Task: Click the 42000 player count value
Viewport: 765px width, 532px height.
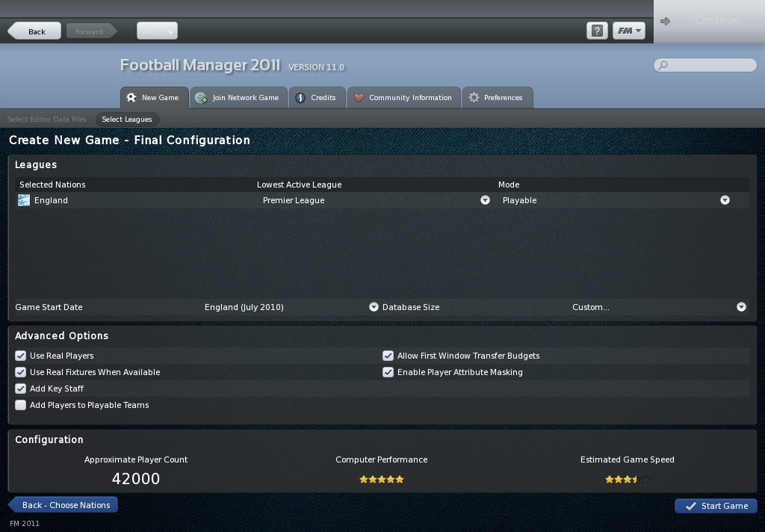Action: [x=136, y=479]
